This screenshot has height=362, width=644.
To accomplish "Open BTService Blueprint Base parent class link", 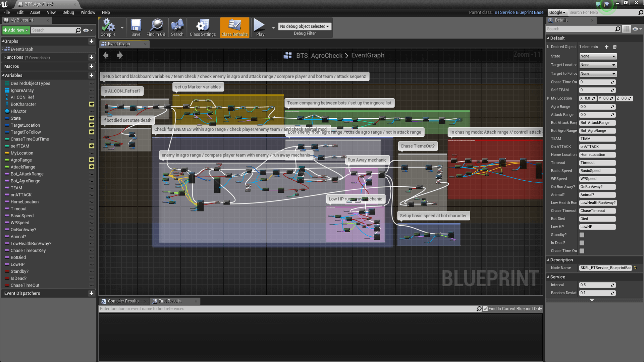I will 519,12.
